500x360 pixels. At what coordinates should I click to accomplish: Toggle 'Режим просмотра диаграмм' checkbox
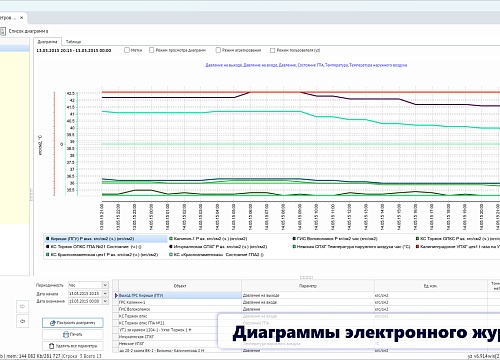pyautogui.click(x=151, y=50)
